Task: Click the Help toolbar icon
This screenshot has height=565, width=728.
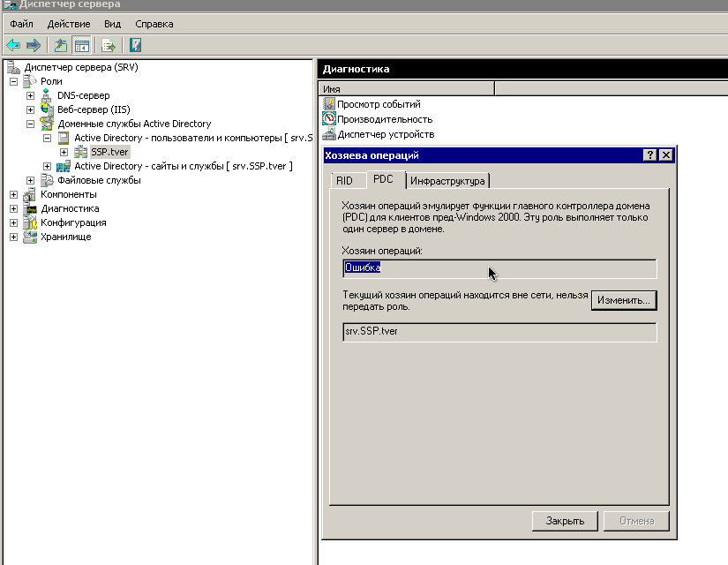Action: (x=135, y=46)
